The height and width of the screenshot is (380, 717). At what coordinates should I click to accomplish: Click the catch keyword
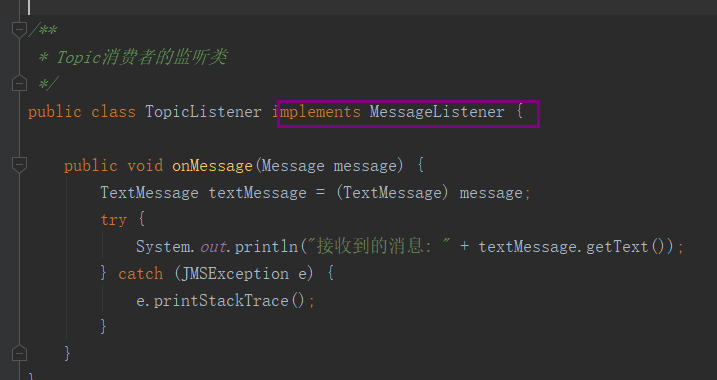(140, 274)
